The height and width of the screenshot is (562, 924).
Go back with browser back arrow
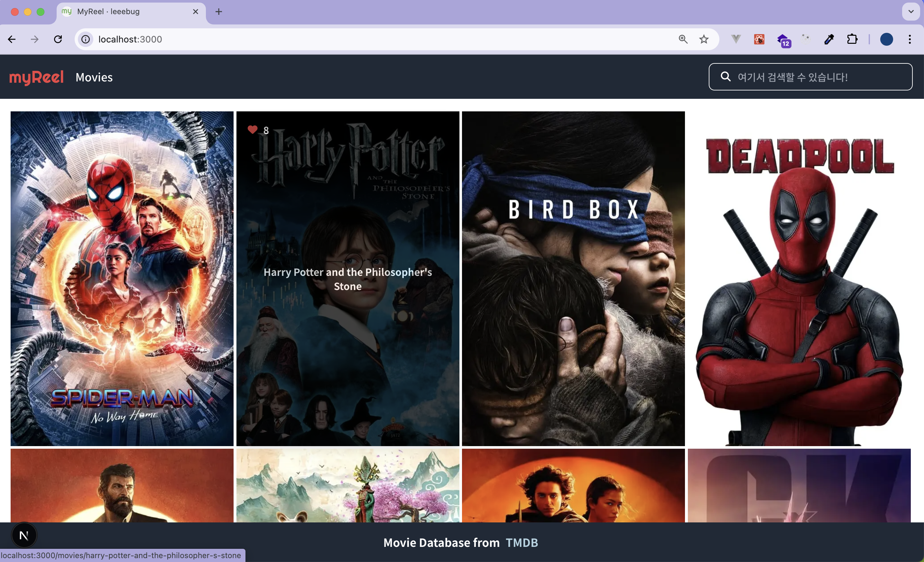(x=12, y=39)
